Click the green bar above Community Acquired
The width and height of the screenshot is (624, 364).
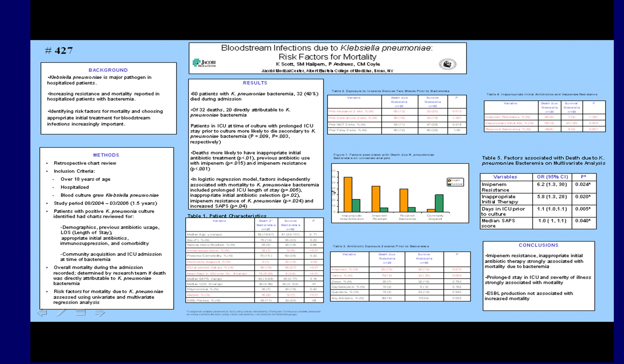pyautogui.click(x=439, y=203)
